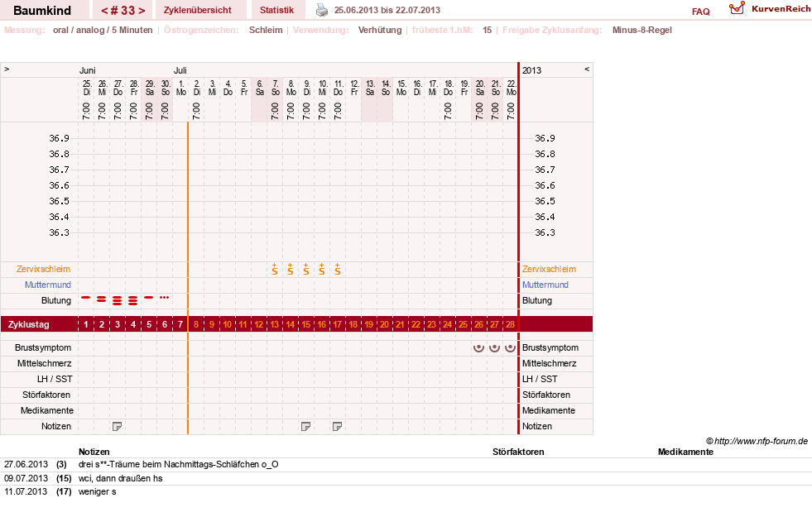The width and height of the screenshot is (812, 517).
Task: Click the 'Schleim' estrogen sign value
Action: click(266, 30)
